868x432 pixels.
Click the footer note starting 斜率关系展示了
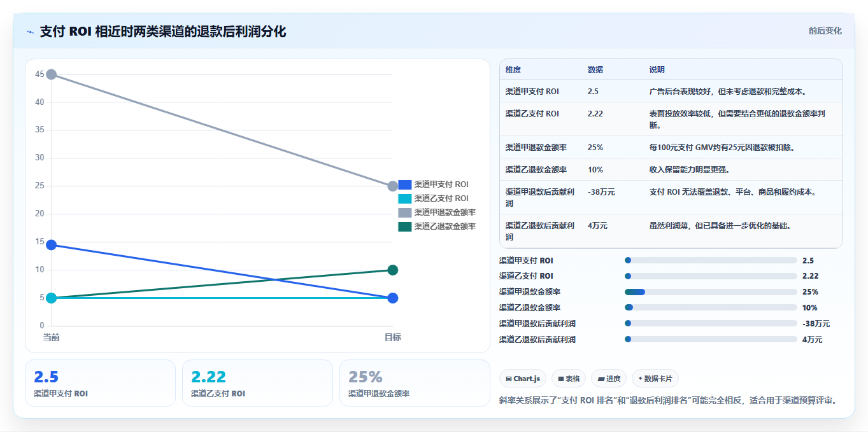tap(668, 401)
